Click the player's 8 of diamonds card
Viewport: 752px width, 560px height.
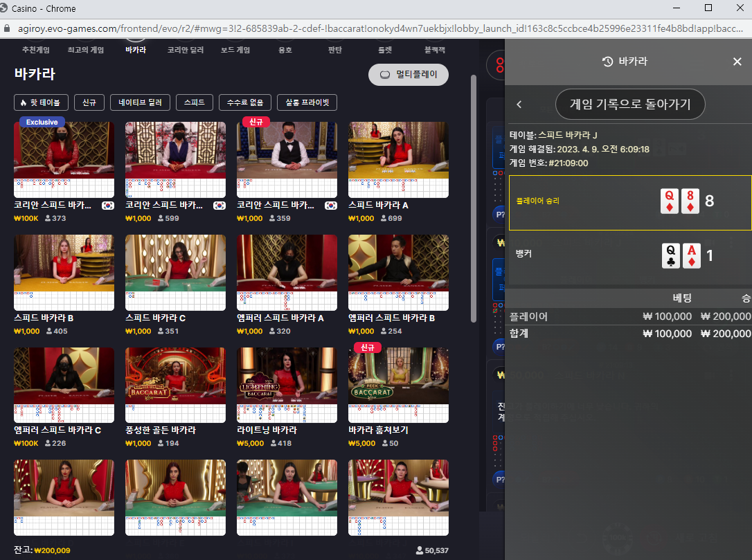690,201
